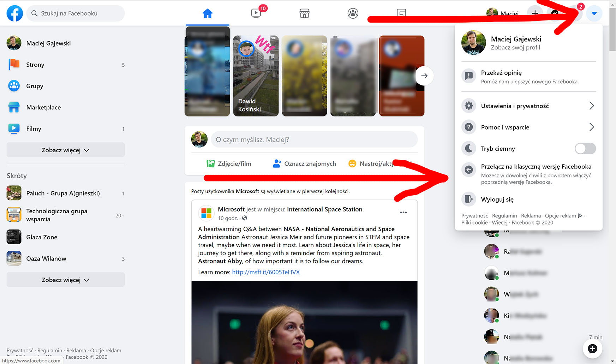Viewport: 616px width, 364px height.
Task: Click Nastrój/aktywność emoji icon
Action: (x=352, y=163)
